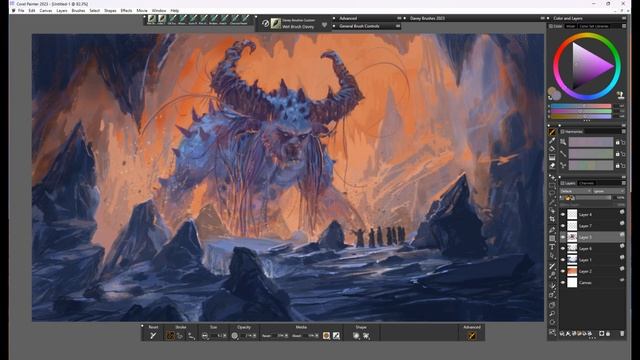Select the Brush tool in toolbox
The height and width of the screenshot is (360, 640).
click(552, 132)
